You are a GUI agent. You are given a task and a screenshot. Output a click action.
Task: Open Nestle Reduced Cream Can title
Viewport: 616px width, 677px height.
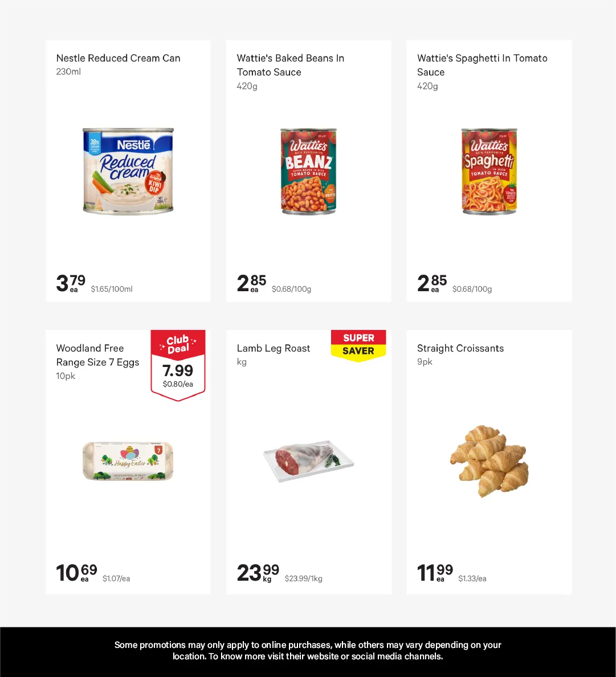(118, 58)
